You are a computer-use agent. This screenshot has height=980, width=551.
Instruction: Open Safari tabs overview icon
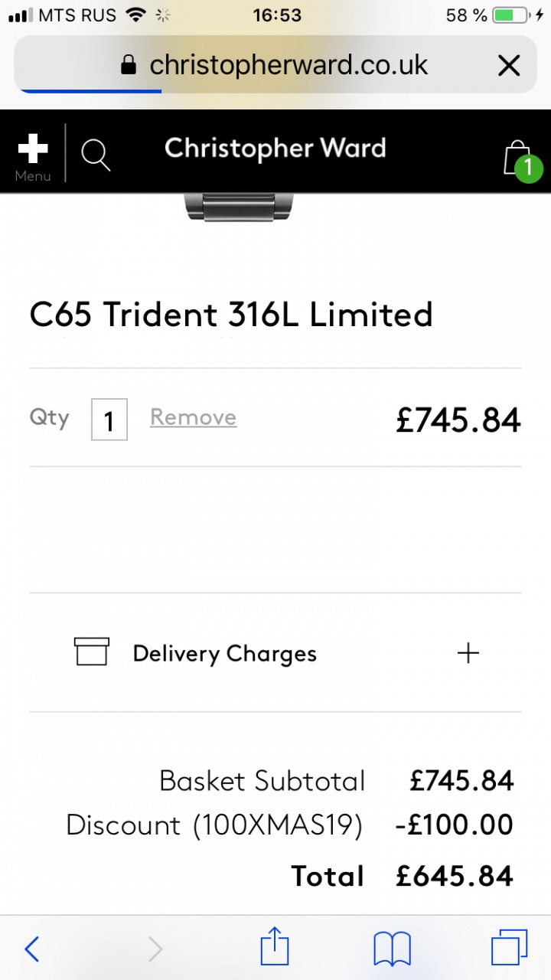[x=509, y=949]
